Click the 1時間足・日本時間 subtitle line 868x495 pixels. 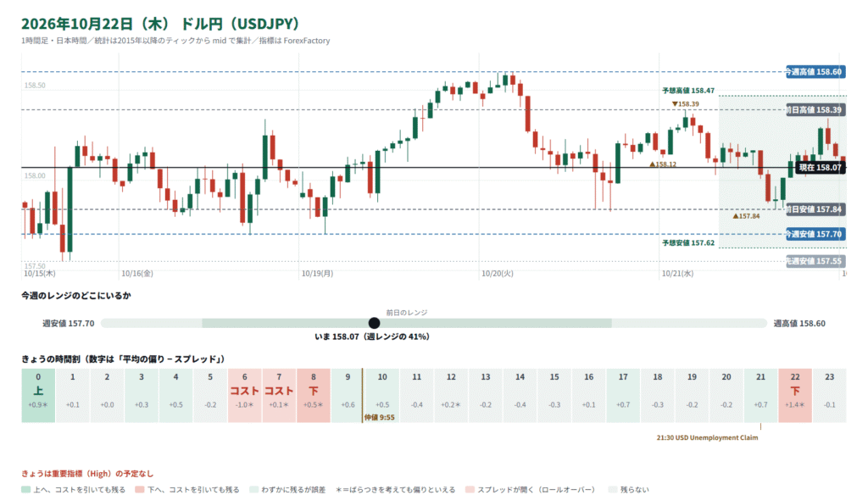click(175, 41)
